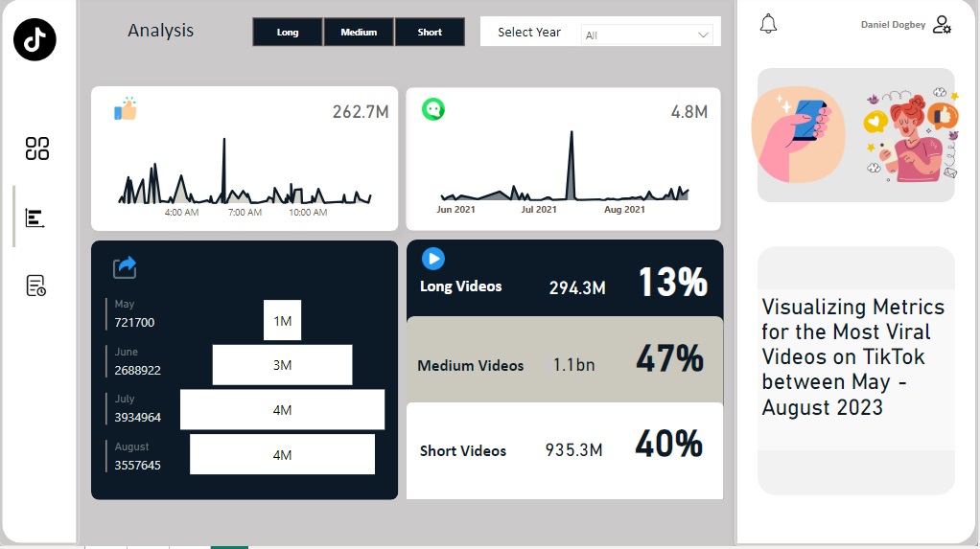
Task: Filter by Short videos button
Action: (430, 32)
